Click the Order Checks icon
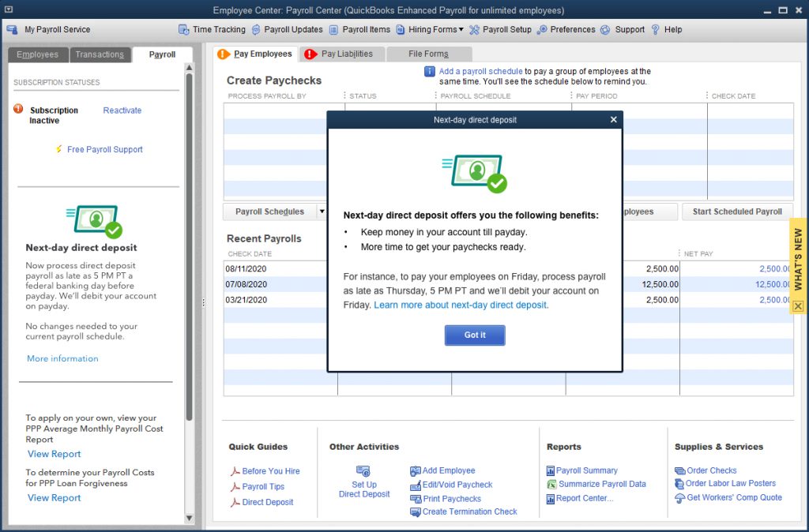This screenshot has height=532, width=809. tap(679, 470)
